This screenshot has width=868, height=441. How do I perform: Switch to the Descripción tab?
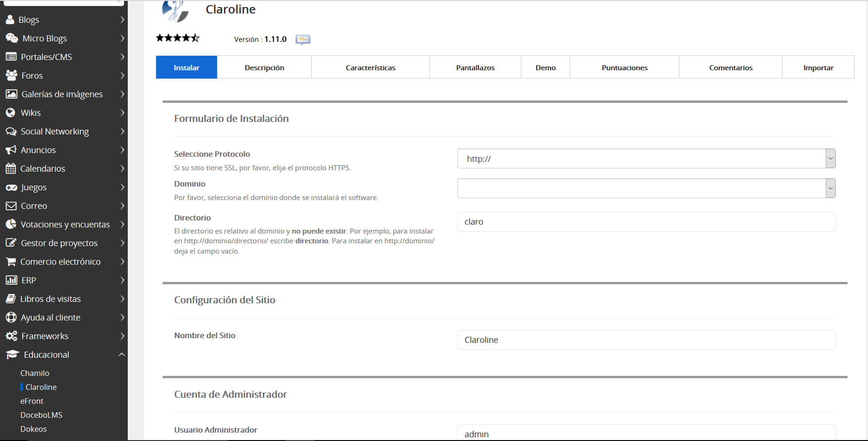click(264, 67)
